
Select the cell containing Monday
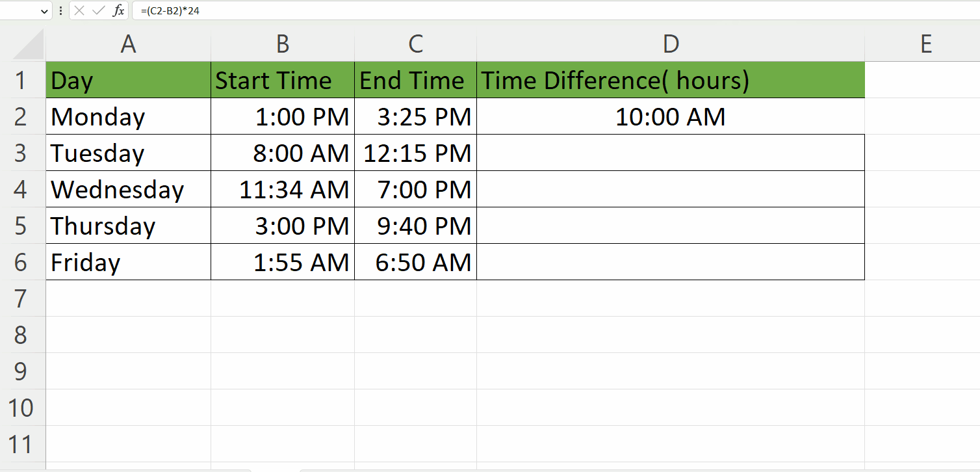[x=128, y=116]
